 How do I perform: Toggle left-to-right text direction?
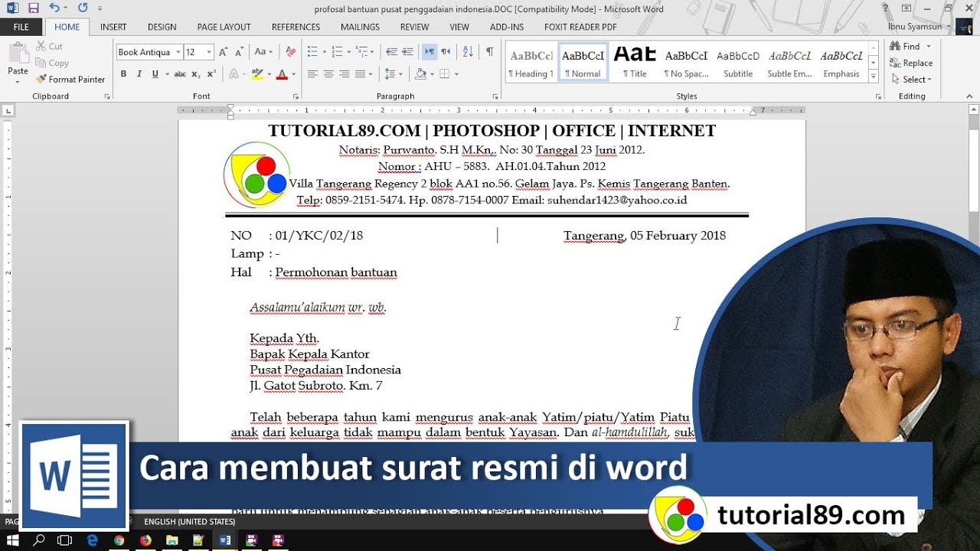(430, 52)
